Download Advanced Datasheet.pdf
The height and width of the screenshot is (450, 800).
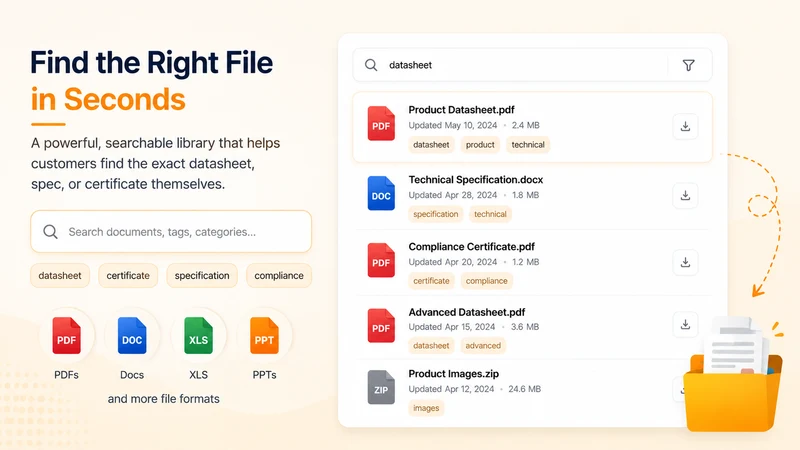click(x=685, y=324)
